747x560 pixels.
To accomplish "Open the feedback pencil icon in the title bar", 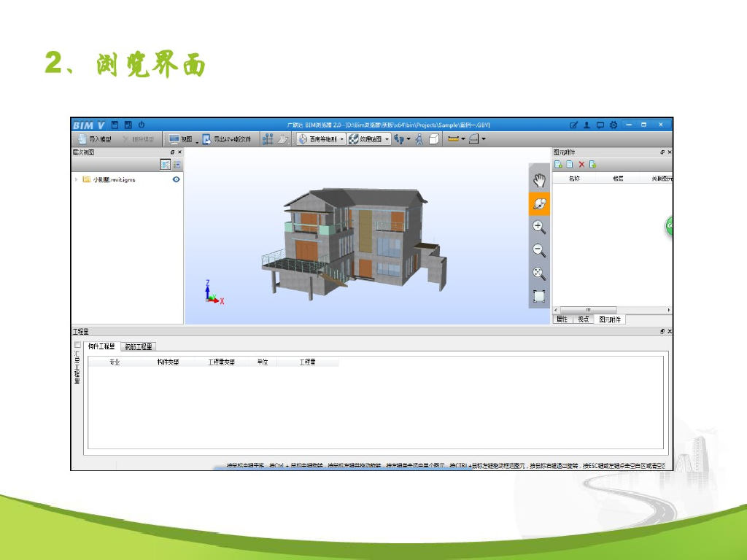I will click(573, 125).
